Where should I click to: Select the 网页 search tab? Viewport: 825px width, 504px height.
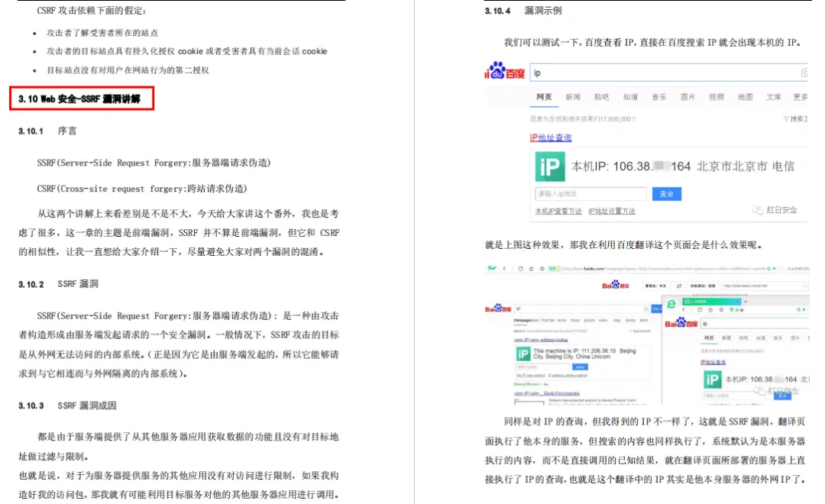click(544, 97)
